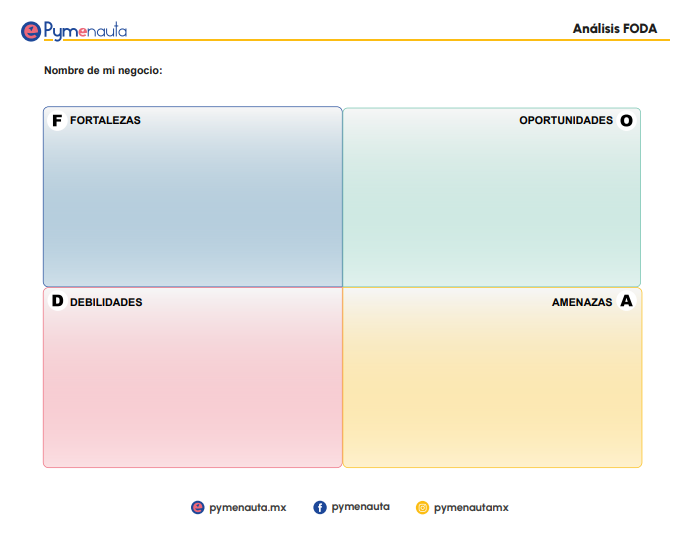Open the pymenauta Facebook link text
This screenshot has height=536, width=690.
tap(360, 507)
